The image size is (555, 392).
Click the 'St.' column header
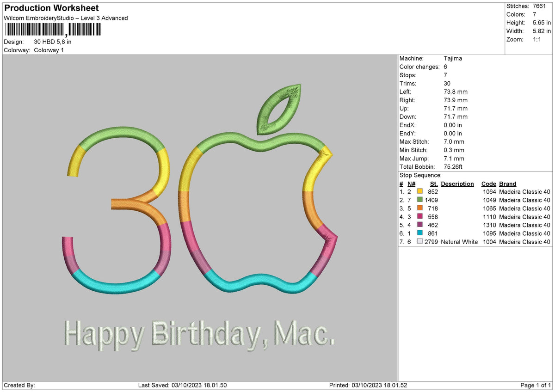434,184
